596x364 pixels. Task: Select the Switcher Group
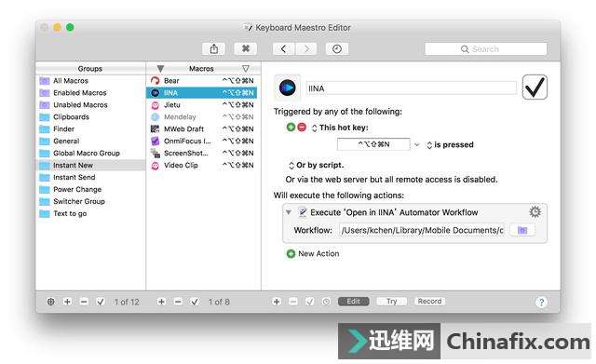click(x=90, y=201)
